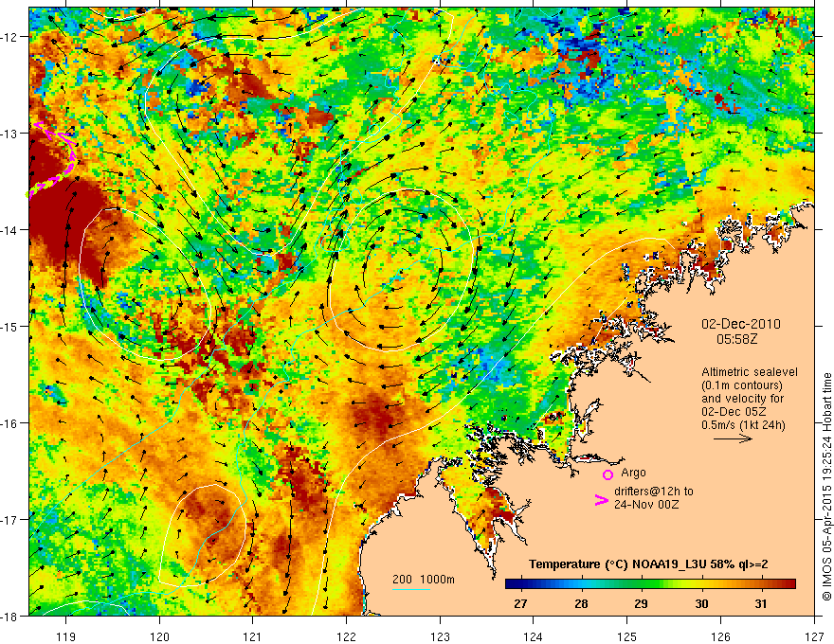Click the '(0.1m contours)' caption line
This screenshot has height=644, width=834.
(742, 385)
